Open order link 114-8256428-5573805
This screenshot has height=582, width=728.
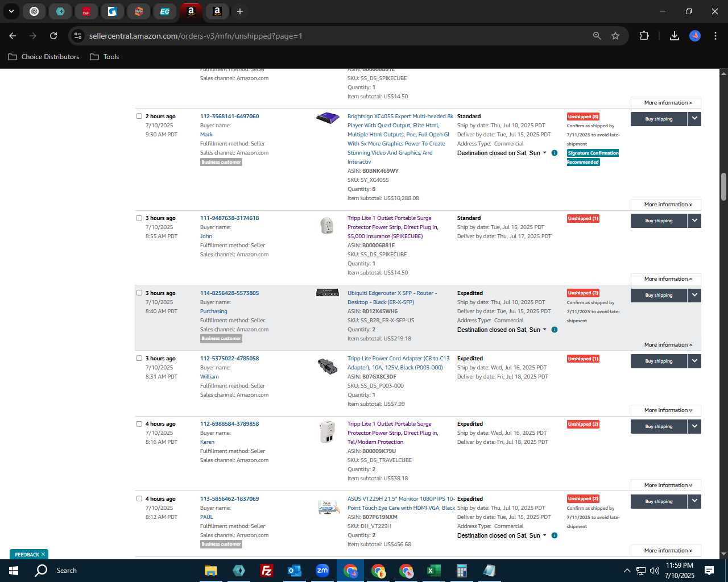(229, 293)
